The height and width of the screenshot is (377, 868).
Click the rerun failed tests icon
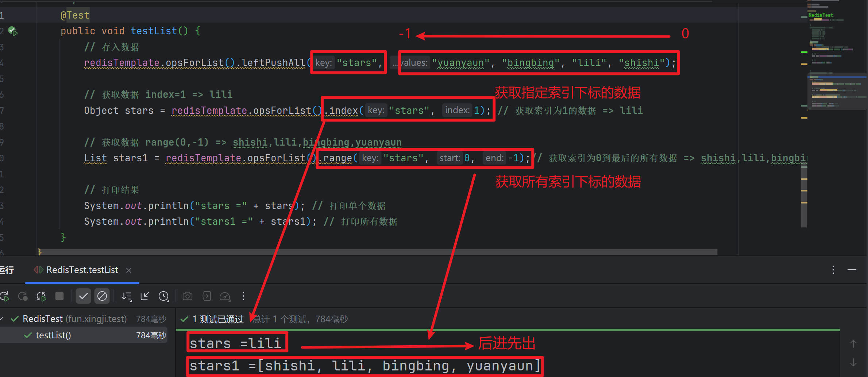(23, 296)
